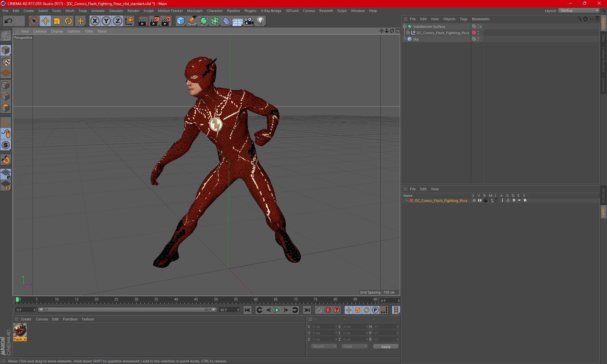
Task: Switch to Texture mode icon
Action: click(6, 62)
